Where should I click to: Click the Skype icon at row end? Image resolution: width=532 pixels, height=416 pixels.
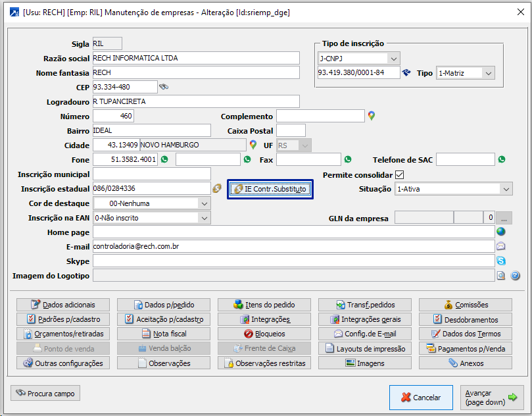coord(501,261)
